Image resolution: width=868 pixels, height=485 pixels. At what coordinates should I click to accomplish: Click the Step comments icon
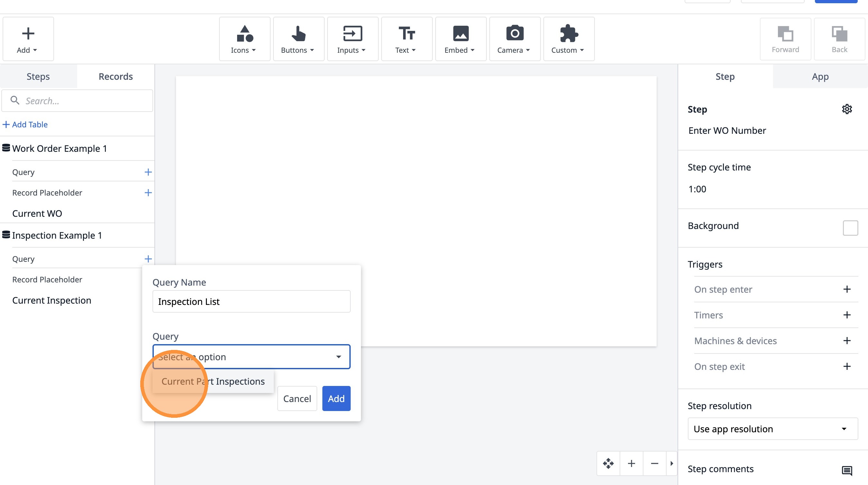[847, 470]
